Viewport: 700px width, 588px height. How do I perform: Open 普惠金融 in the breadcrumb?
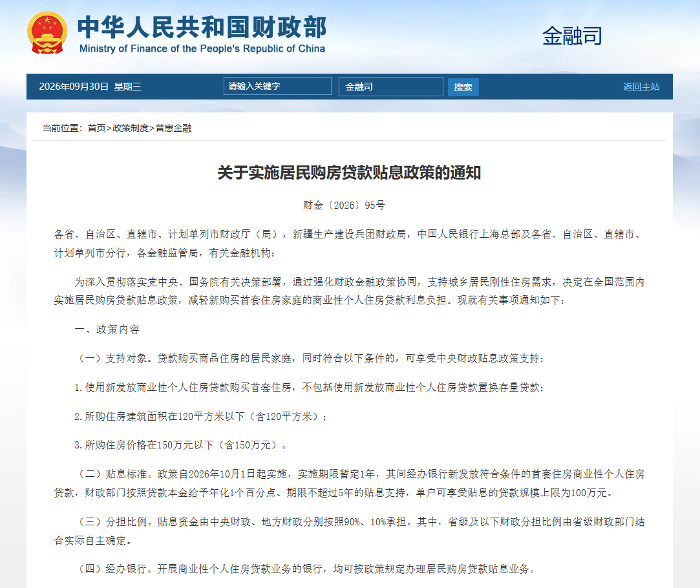tap(173, 128)
